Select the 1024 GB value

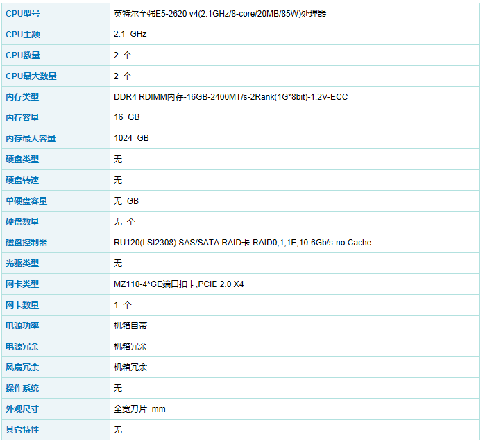[x=131, y=138]
